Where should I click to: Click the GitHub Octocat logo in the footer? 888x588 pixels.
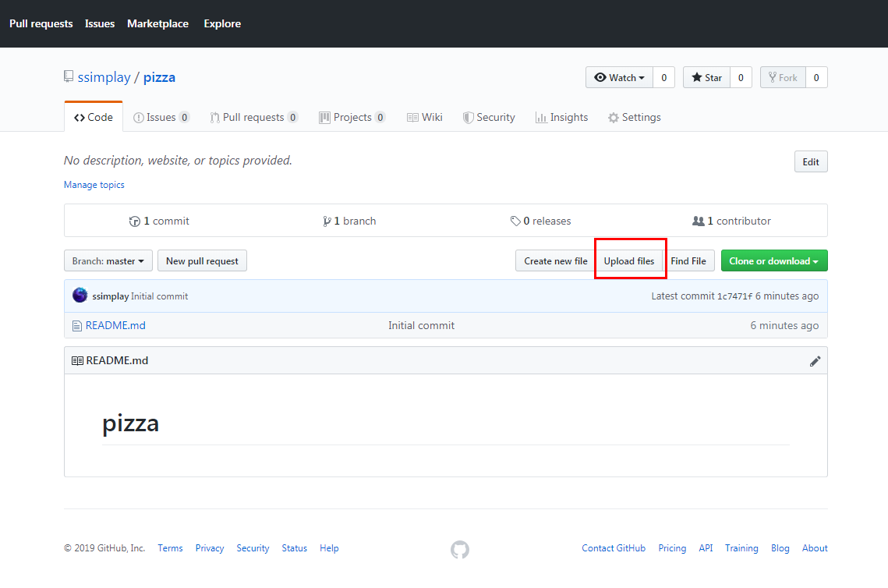(x=460, y=549)
